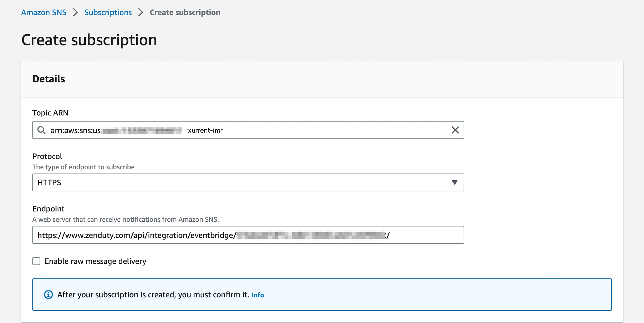Click the Topic ARN field label

50,113
